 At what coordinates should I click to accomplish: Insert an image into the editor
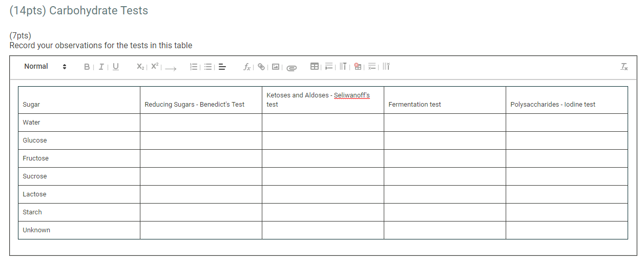coord(276,67)
